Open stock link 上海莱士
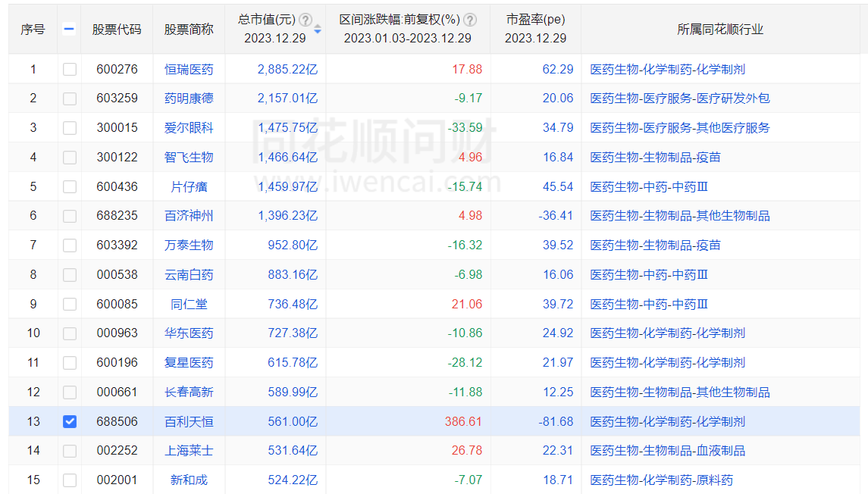The height and width of the screenshot is (494, 868). coord(189,450)
